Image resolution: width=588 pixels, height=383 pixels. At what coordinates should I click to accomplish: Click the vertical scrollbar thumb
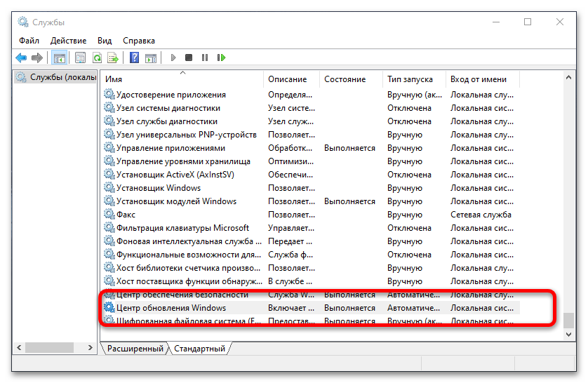(x=568, y=320)
